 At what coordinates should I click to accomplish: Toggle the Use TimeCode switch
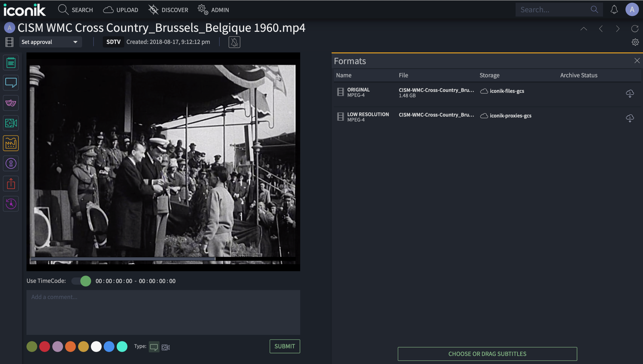pyautogui.click(x=81, y=281)
